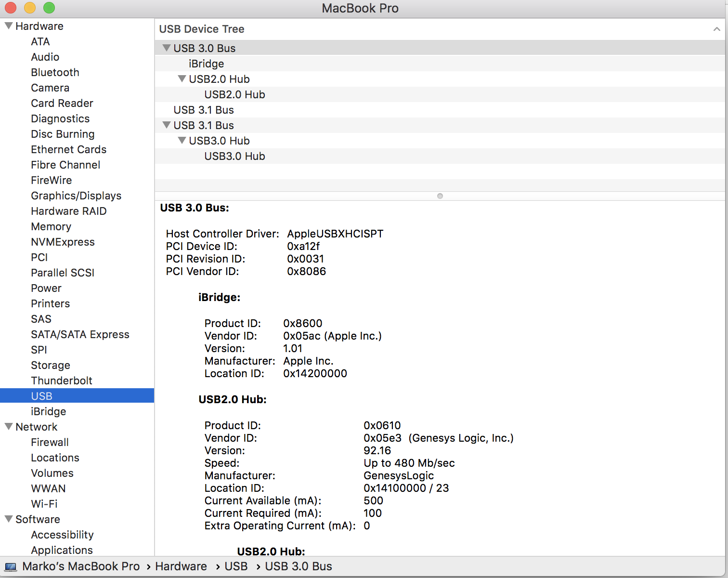
Task: Collapse the Software section triangle
Action: [x=9, y=519]
